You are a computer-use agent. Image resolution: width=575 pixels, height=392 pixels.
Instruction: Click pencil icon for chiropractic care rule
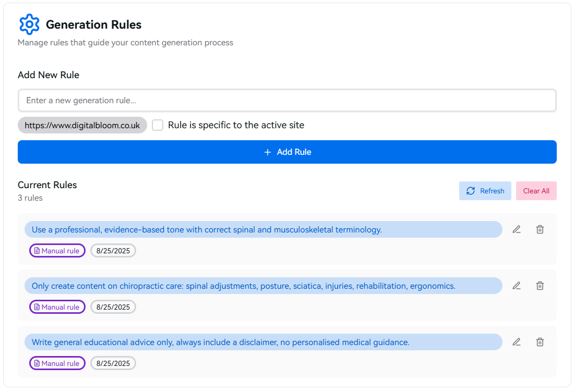(x=517, y=286)
